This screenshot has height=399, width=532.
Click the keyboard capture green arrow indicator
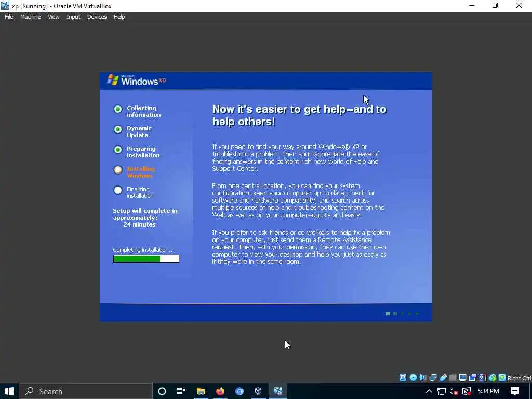502,378
